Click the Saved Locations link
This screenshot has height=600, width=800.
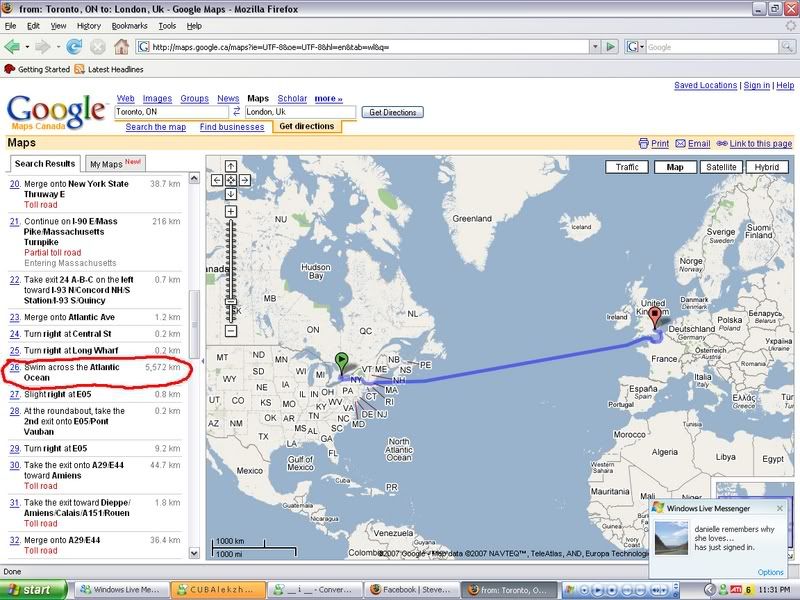[x=705, y=85]
